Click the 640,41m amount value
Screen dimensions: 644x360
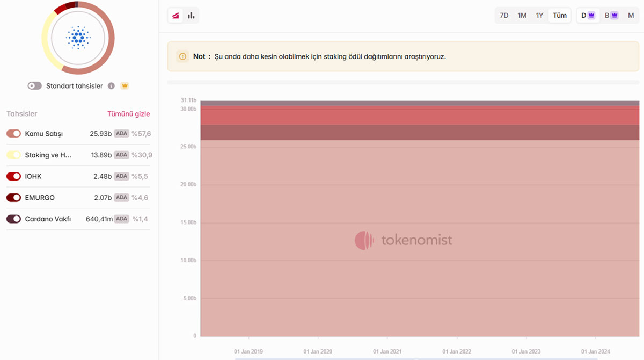pos(99,219)
